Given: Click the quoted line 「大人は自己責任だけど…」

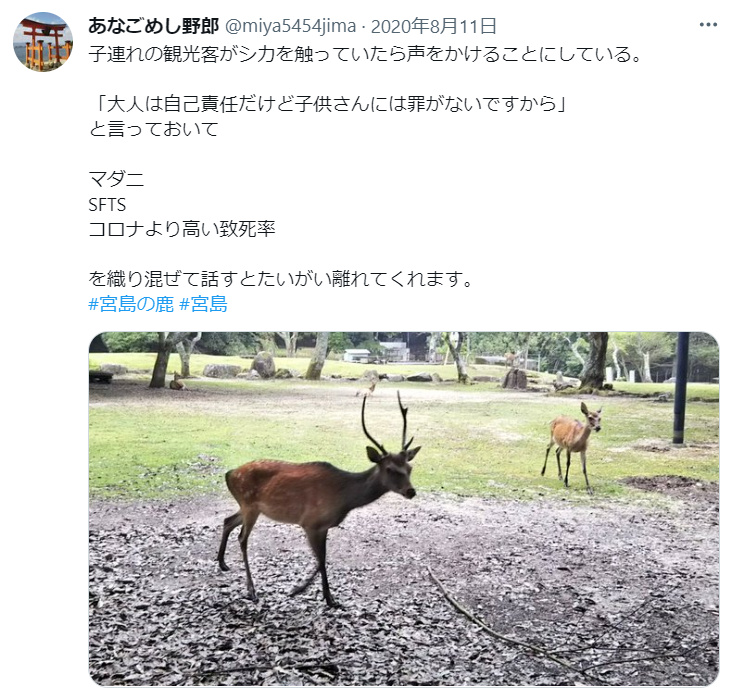Looking at the screenshot, I should tap(328, 104).
